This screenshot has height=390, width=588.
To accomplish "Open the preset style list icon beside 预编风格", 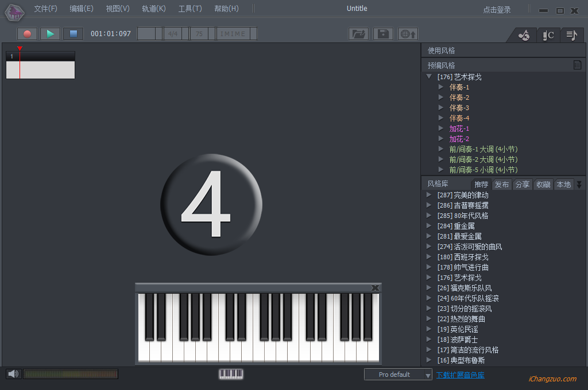I will point(577,65).
